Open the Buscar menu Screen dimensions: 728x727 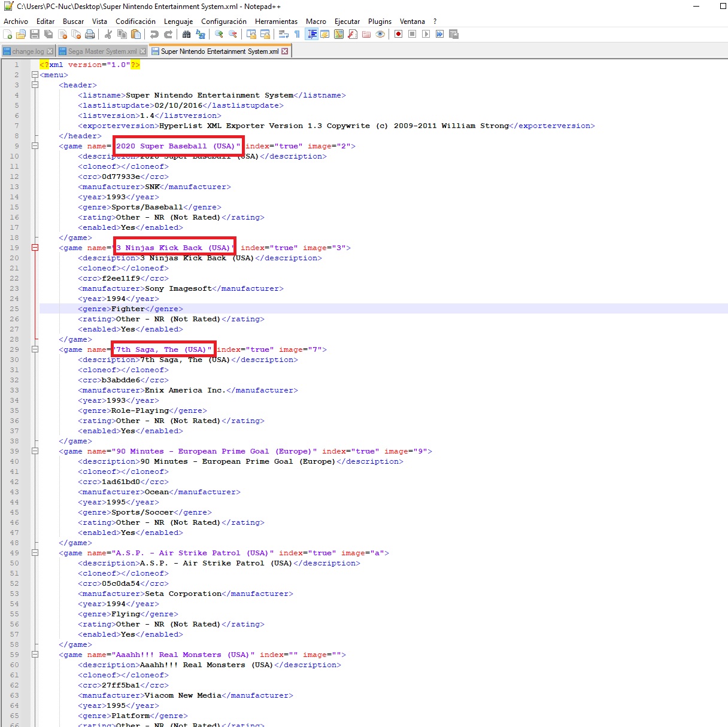pos(73,21)
